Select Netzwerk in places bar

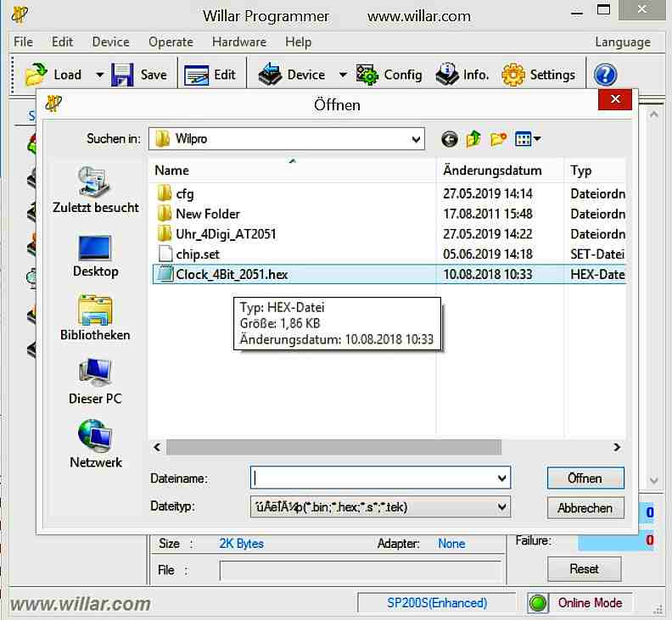point(95,444)
